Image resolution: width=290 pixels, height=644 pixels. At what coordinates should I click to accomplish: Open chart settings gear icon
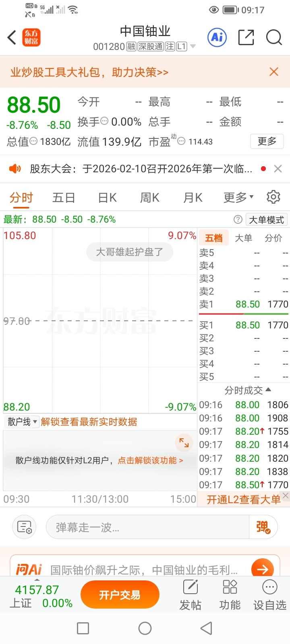[273, 197]
